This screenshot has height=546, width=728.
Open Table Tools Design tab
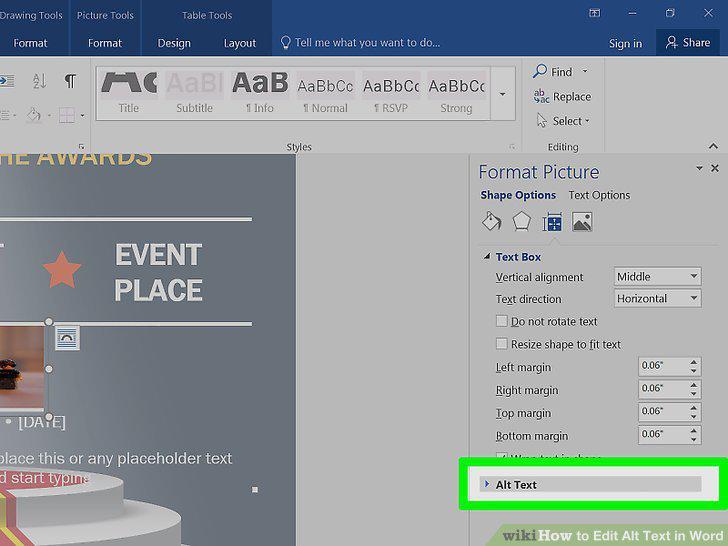click(174, 43)
